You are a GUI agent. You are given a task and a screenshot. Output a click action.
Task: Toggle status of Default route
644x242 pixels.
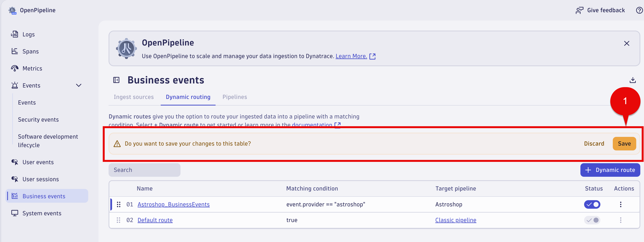(592, 220)
